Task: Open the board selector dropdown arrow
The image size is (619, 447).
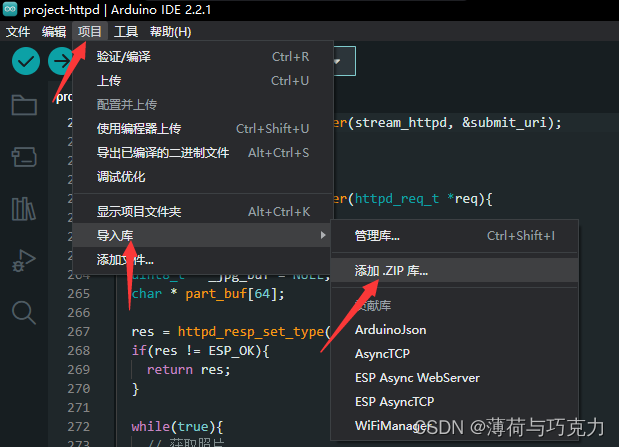Action: [338, 61]
